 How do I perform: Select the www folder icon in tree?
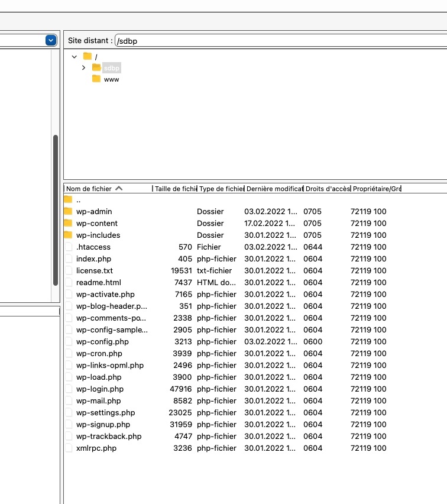coord(96,79)
